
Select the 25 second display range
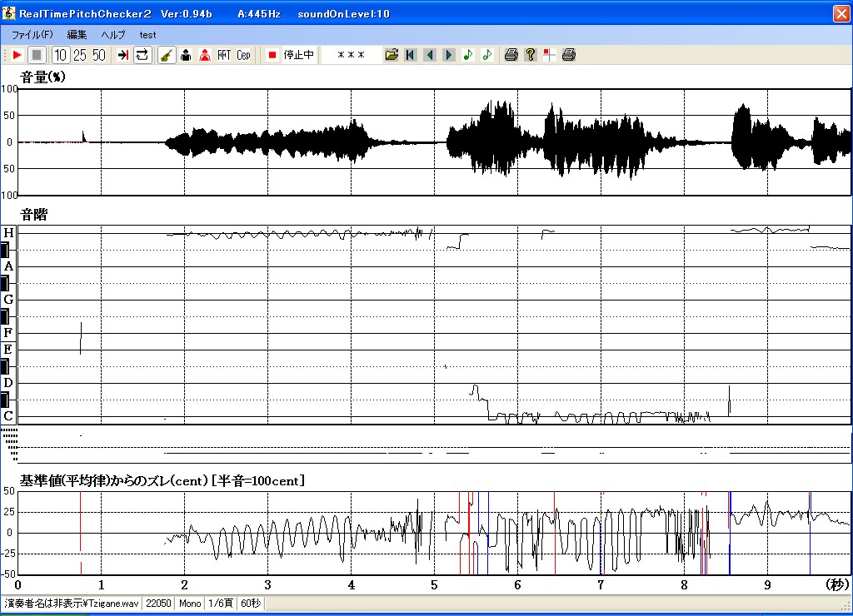coord(80,55)
